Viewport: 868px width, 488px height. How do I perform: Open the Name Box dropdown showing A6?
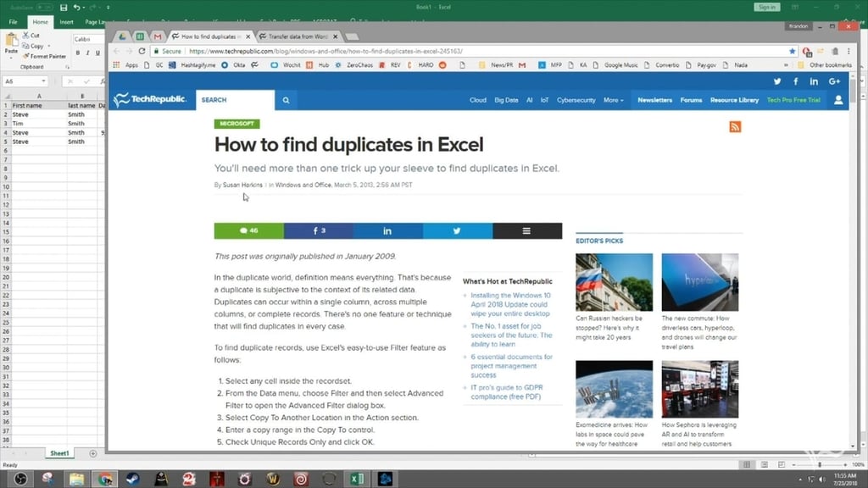point(43,81)
